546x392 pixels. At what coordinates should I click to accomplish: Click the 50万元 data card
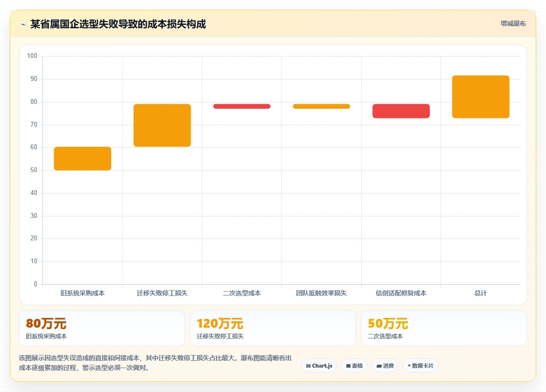click(x=444, y=328)
